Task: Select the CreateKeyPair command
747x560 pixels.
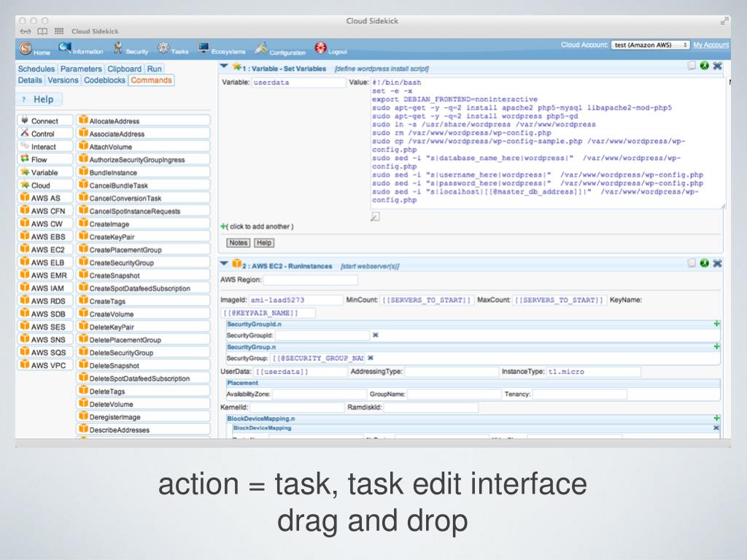Action: (x=143, y=237)
